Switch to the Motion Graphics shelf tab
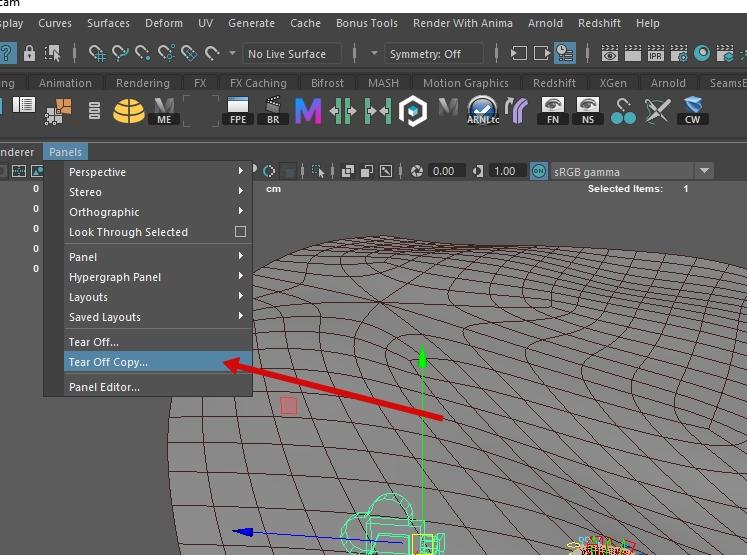Screen dimensions: 747x555 coord(465,83)
